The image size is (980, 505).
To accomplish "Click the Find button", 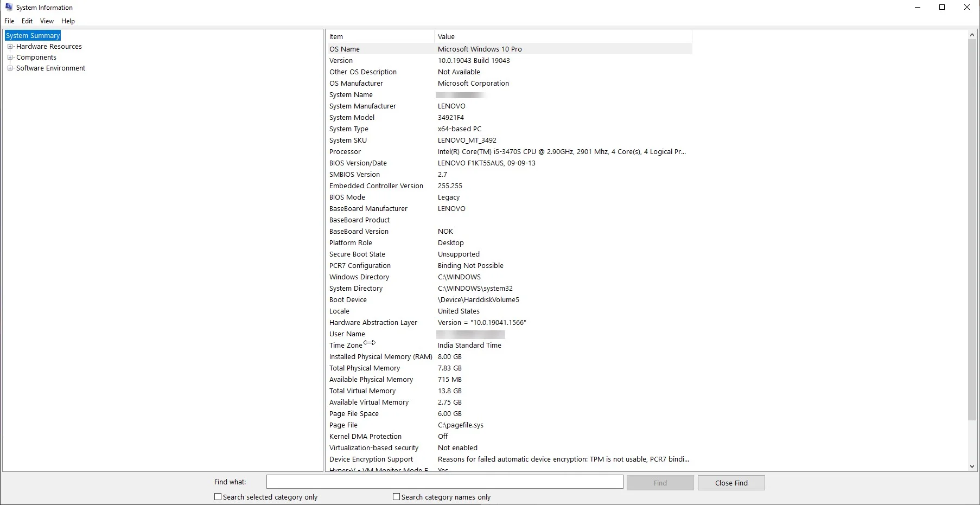I will 660,483.
